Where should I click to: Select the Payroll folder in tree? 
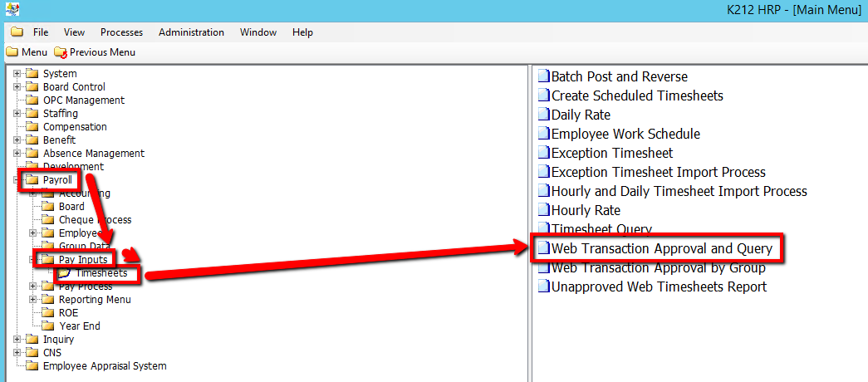[57, 180]
